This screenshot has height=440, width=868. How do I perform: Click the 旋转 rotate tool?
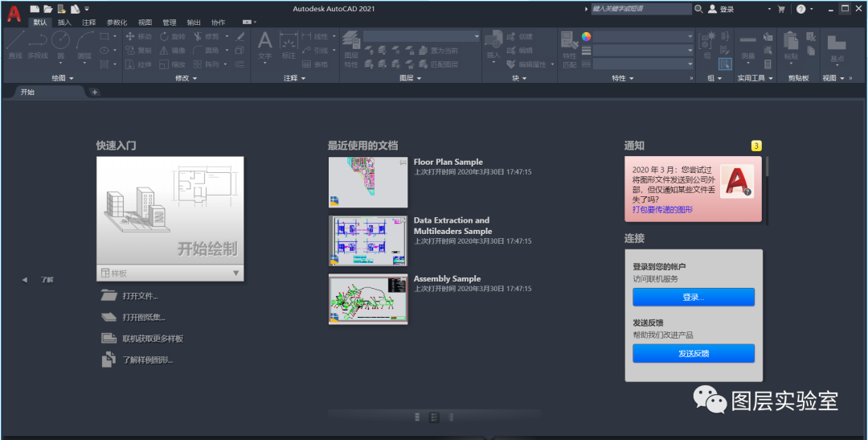[173, 36]
